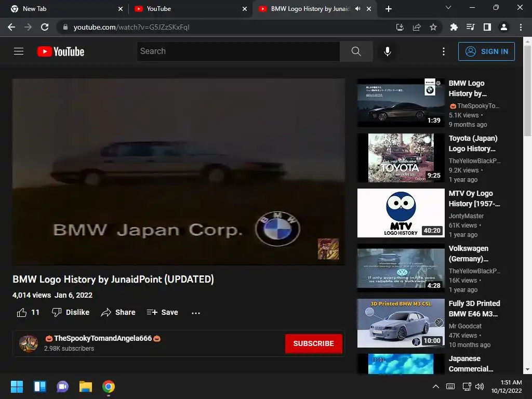Switch to the YouTube browser tab
The width and height of the screenshot is (532, 399).
click(x=190, y=9)
